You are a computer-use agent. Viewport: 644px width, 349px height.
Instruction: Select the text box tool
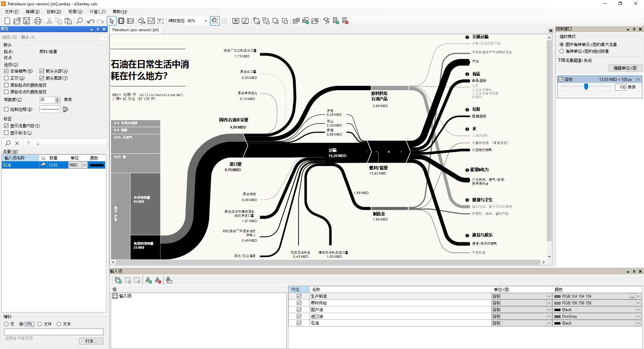click(161, 21)
